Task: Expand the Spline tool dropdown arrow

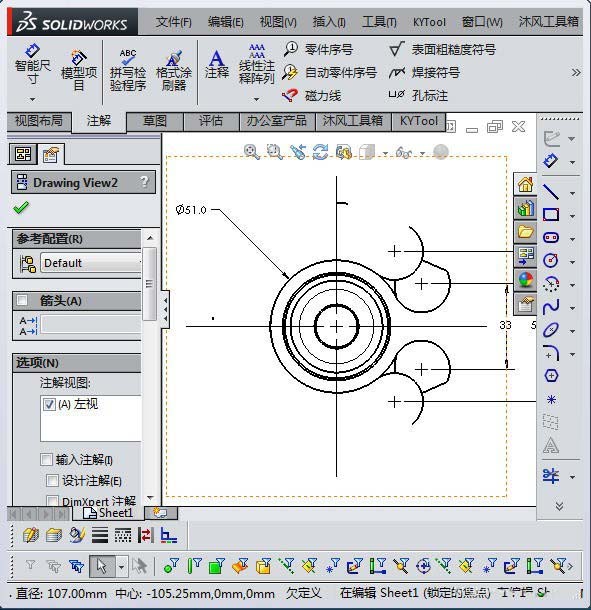Action: pyautogui.click(x=572, y=308)
